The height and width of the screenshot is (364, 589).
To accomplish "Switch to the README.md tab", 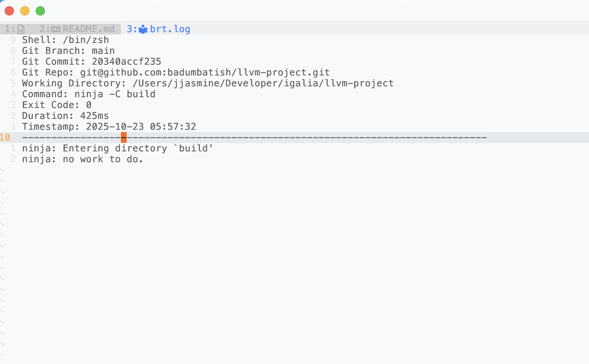I will [88, 29].
